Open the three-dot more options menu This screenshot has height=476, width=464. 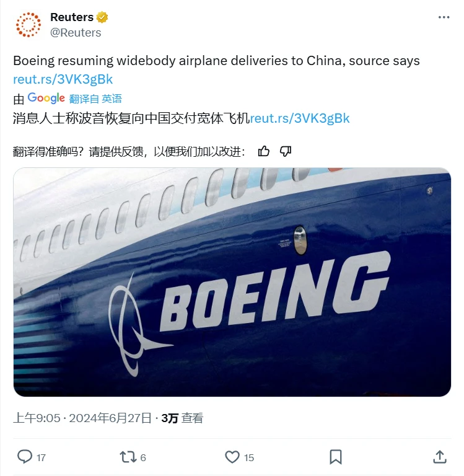[444, 17]
